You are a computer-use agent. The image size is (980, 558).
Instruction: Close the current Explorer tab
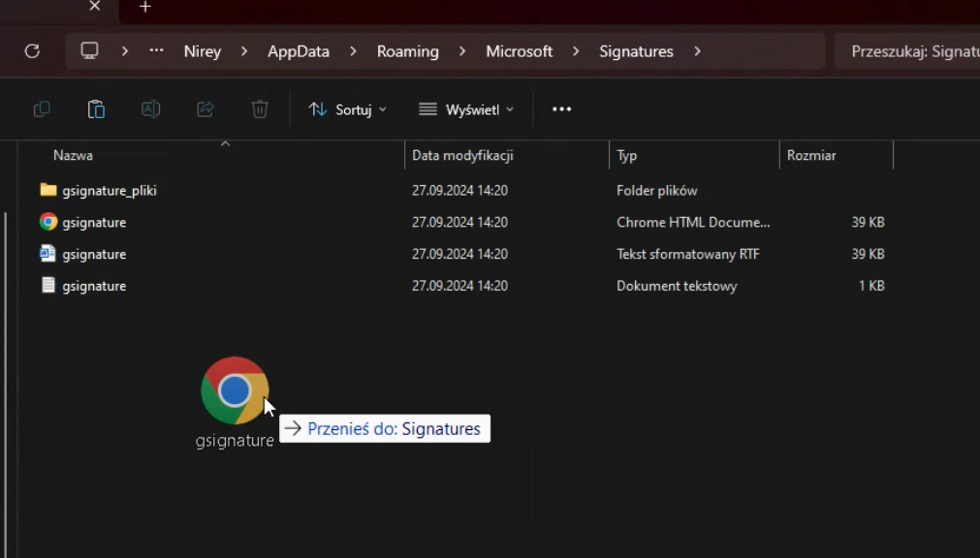(x=95, y=6)
